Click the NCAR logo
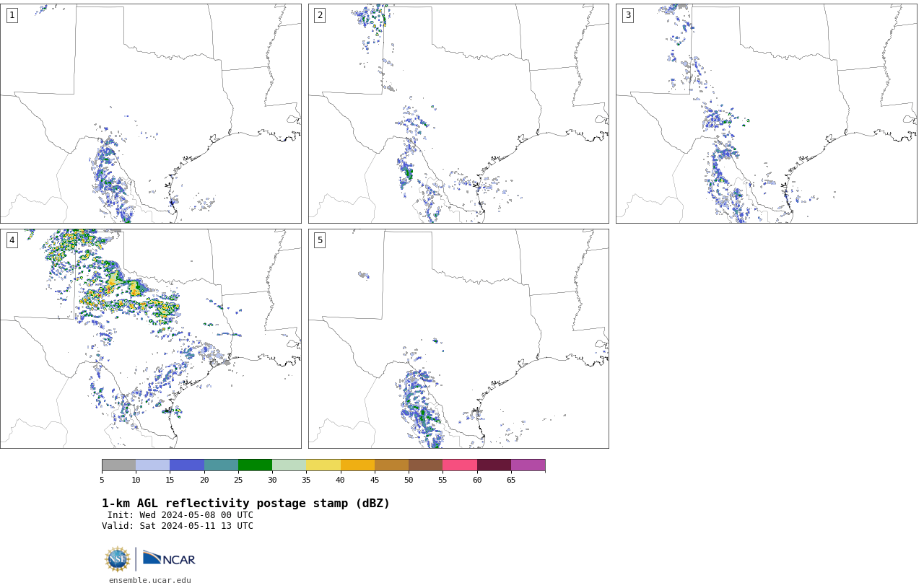Screen dimensions: 924x588 (169, 559)
